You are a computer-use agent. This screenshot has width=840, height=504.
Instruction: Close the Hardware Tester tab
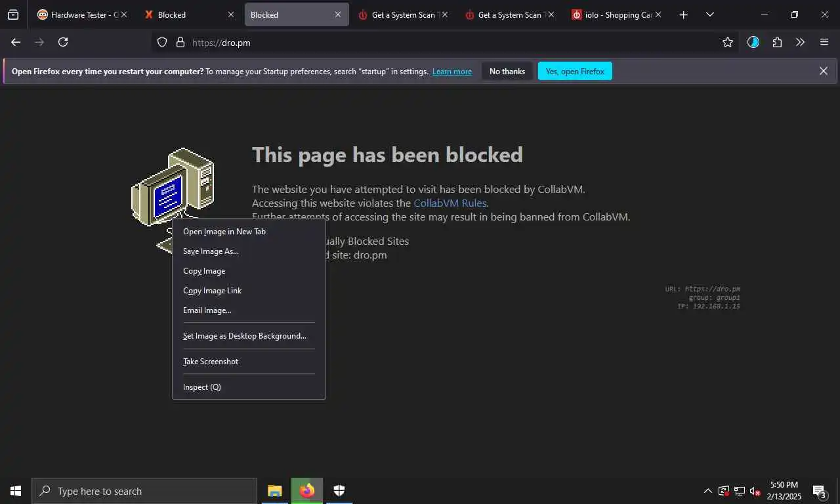[124, 14]
